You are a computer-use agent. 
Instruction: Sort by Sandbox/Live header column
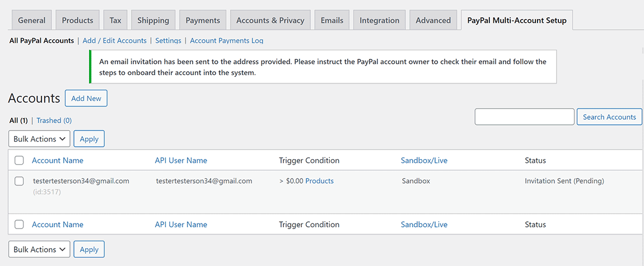click(x=424, y=161)
